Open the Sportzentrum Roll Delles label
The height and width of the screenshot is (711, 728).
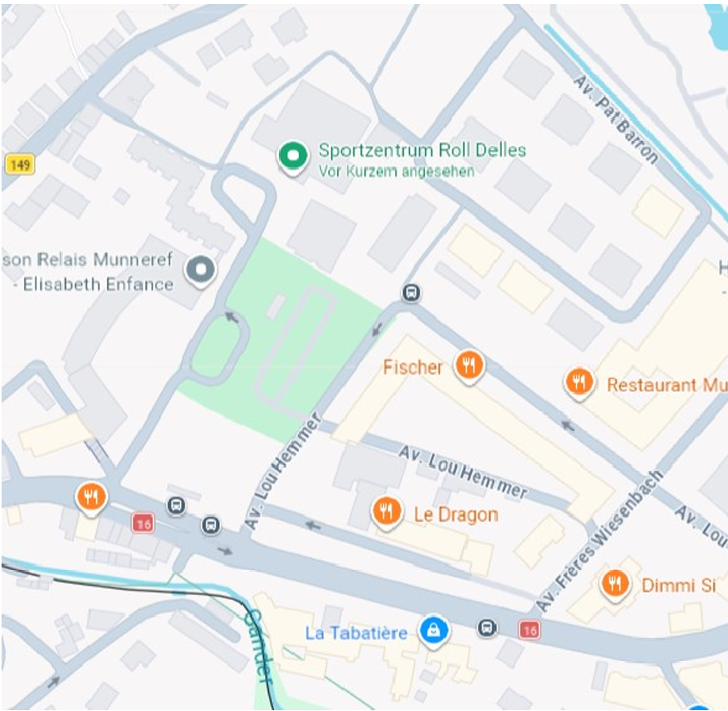tap(422, 151)
